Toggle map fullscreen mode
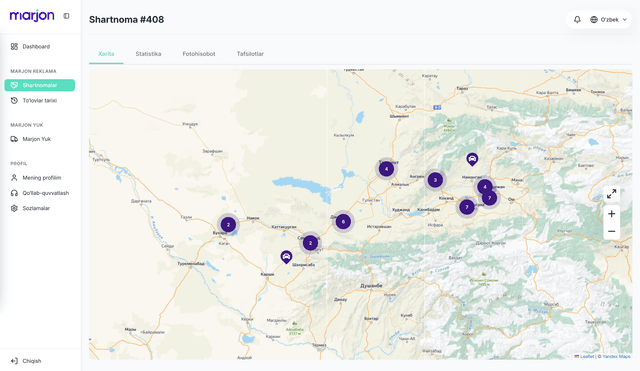The height and width of the screenshot is (371, 640). [611, 194]
